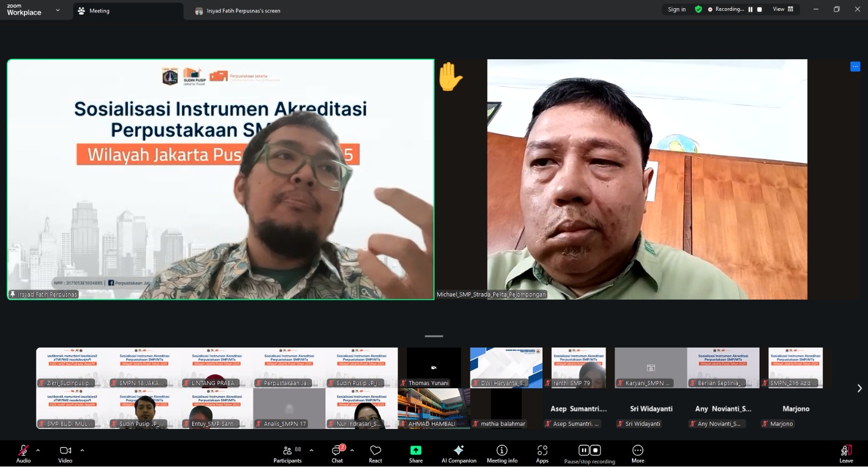Pause recording from the bottom toolbar
The width and height of the screenshot is (868, 467).
click(584, 450)
